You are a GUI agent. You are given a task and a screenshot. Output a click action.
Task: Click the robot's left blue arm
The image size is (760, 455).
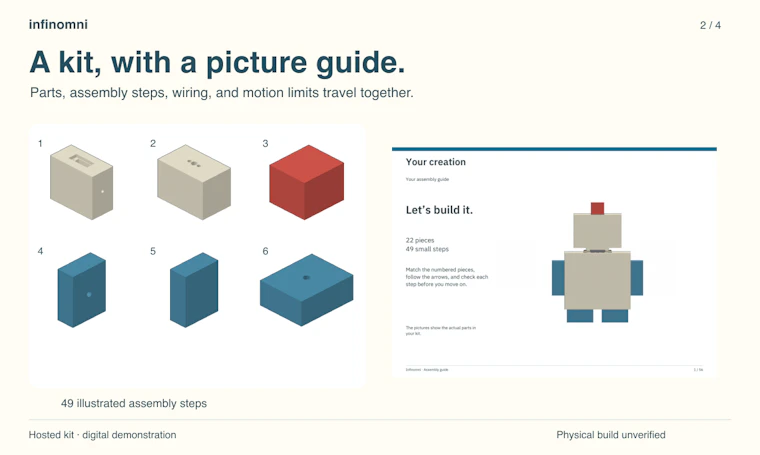pos(558,278)
